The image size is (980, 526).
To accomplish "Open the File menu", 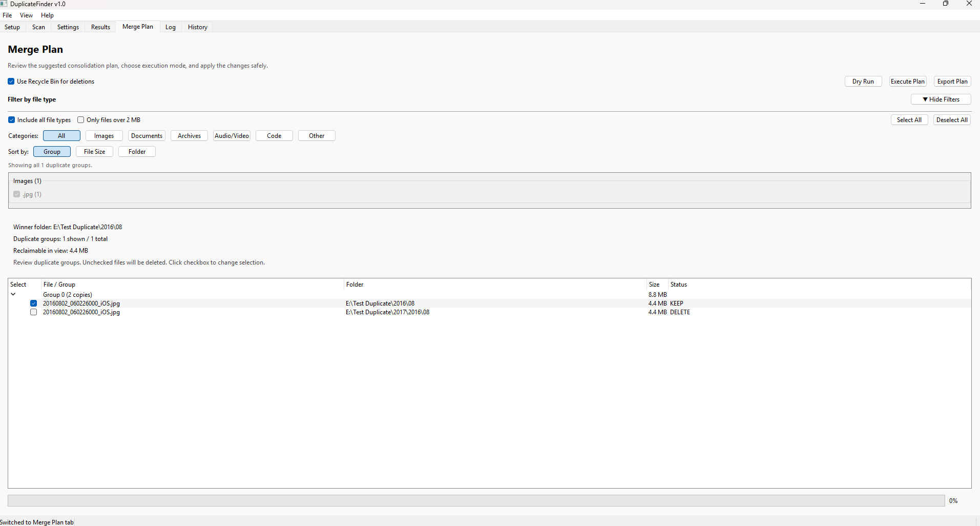I will [7, 15].
